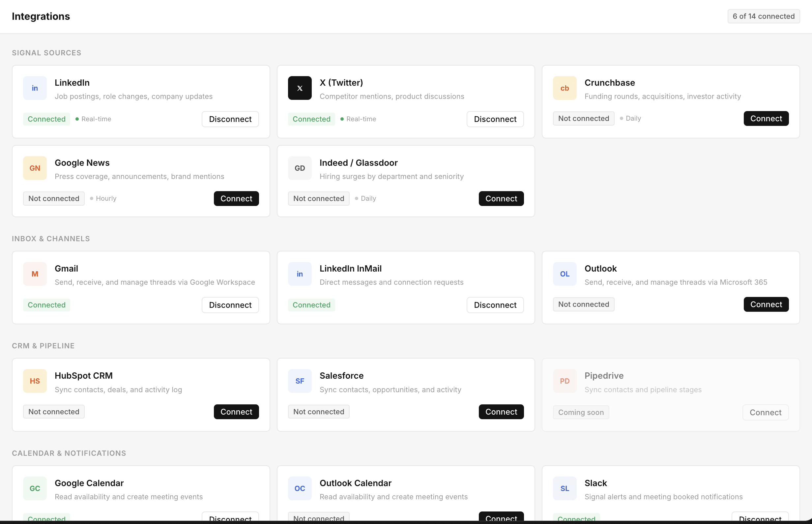The width and height of the screenshot is (812, 524).
Task: Click the Gmail M icon
Action: coord(35,274)
